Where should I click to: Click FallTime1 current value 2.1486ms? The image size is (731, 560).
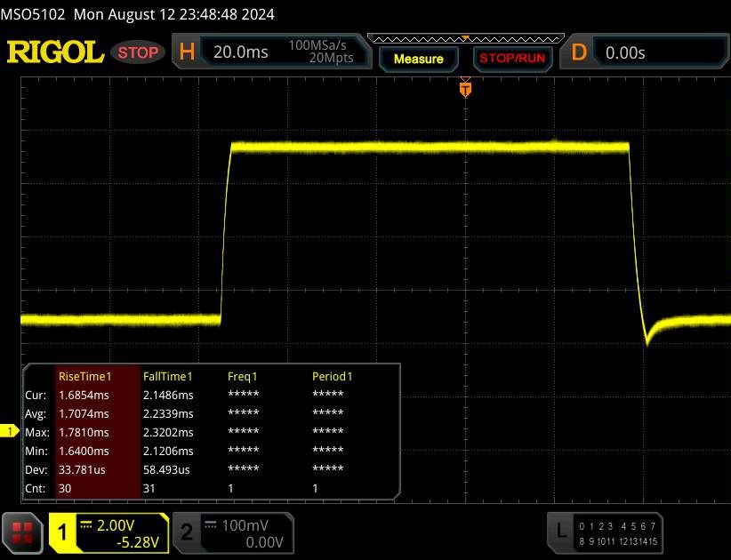[x=168, y=395]
